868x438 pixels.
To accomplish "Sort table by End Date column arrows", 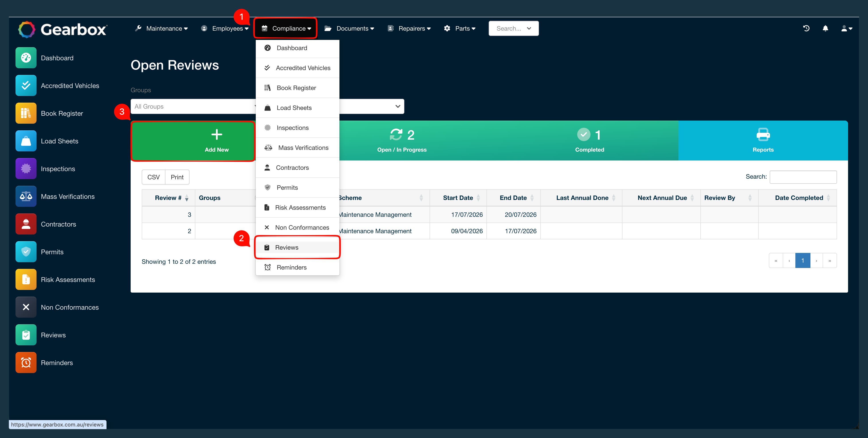I will point(532,198).
